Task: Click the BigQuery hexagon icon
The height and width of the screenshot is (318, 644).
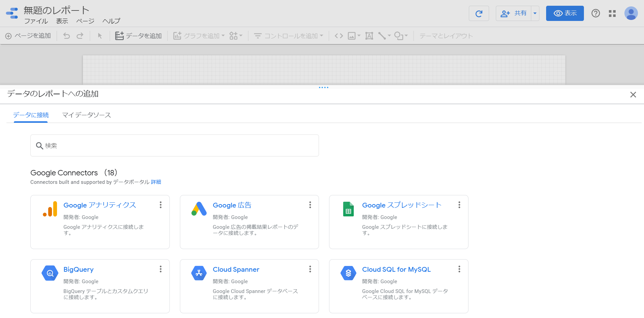Action: 50,273
